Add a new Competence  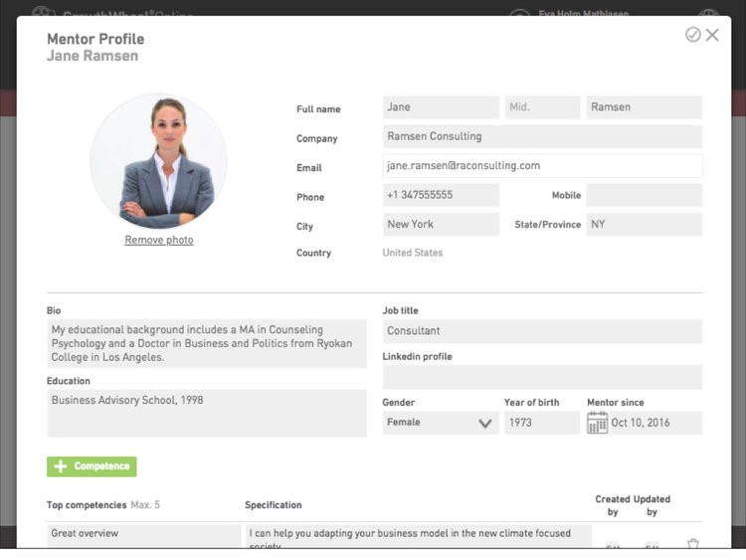92,467
